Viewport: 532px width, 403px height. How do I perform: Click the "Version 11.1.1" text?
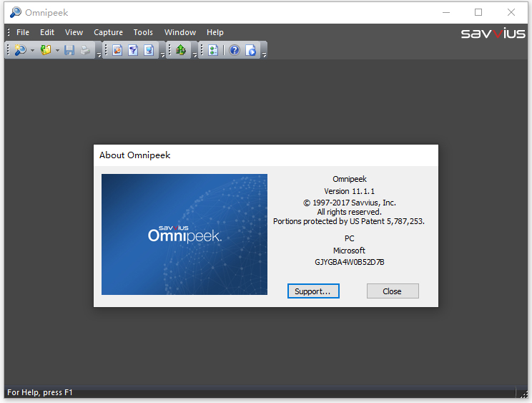click(349, 191)
